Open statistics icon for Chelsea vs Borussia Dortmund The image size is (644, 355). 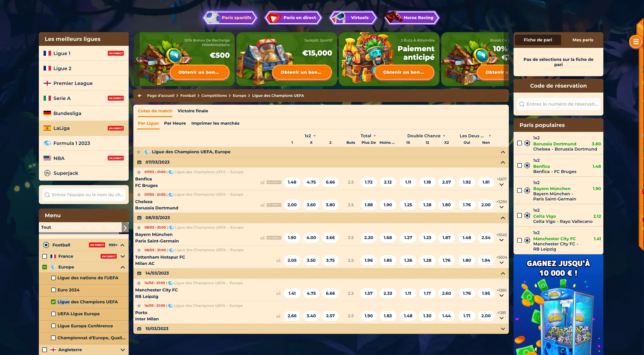coord(262,205)
